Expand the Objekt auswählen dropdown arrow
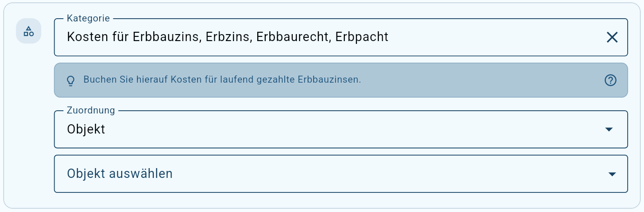This screenshot has width=644, height=212. [x=612, y=174]
